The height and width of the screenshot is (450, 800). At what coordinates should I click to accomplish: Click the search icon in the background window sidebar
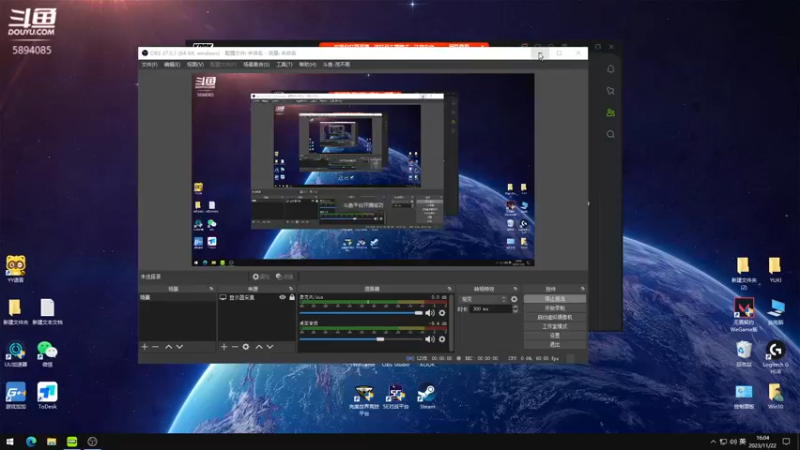tap(611, 134)
